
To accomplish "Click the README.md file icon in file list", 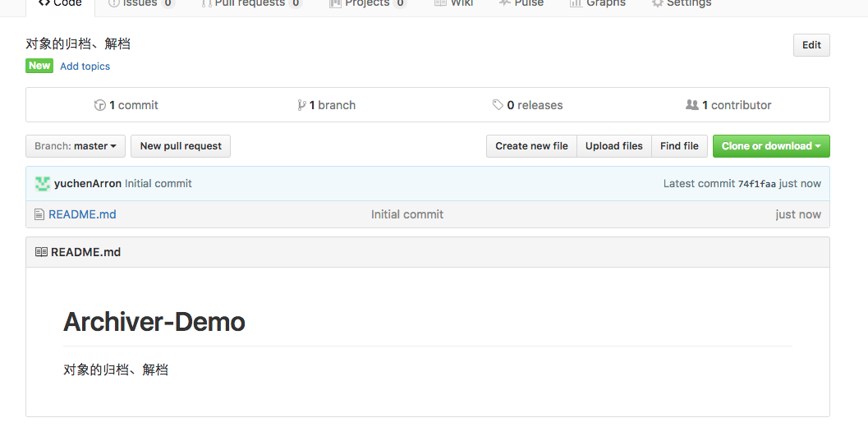I will pos(39,214).
